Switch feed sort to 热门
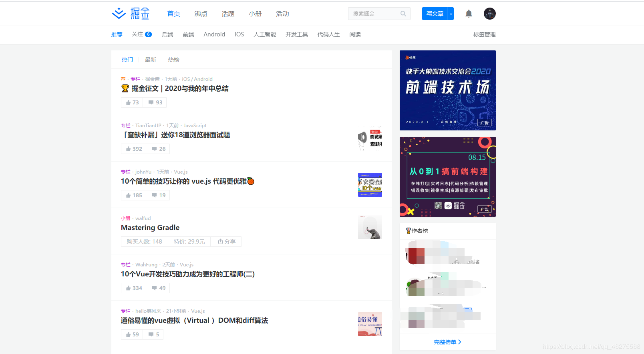 pos(127,60)
